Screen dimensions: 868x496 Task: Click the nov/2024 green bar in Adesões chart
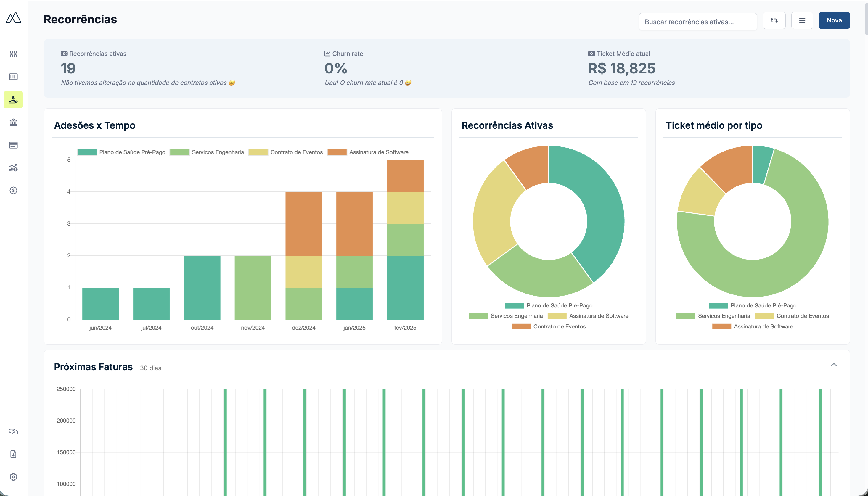(253, 288)
